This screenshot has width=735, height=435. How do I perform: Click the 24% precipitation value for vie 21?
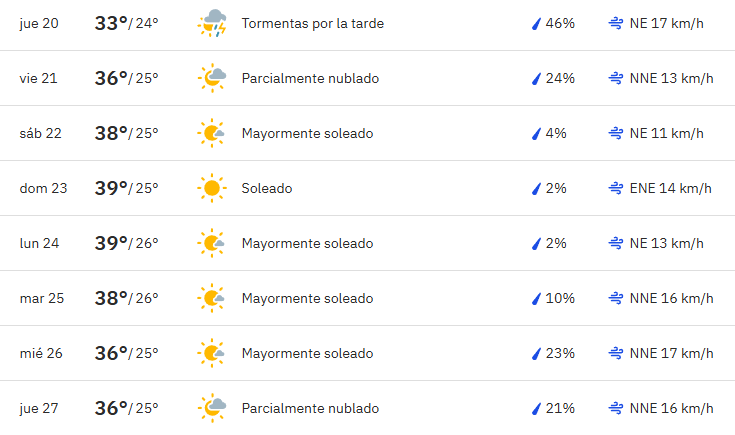[x=560, y=78]
